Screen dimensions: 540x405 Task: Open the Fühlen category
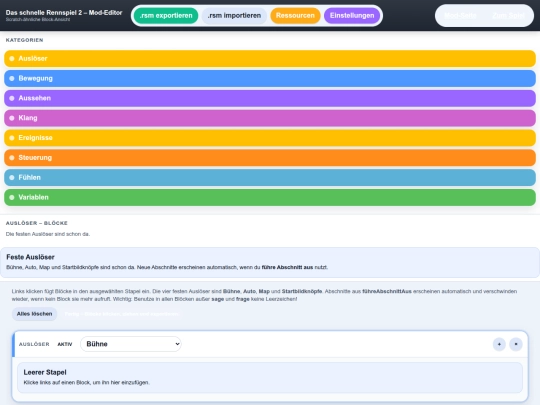pyautogui.click(x=270, y=177)
